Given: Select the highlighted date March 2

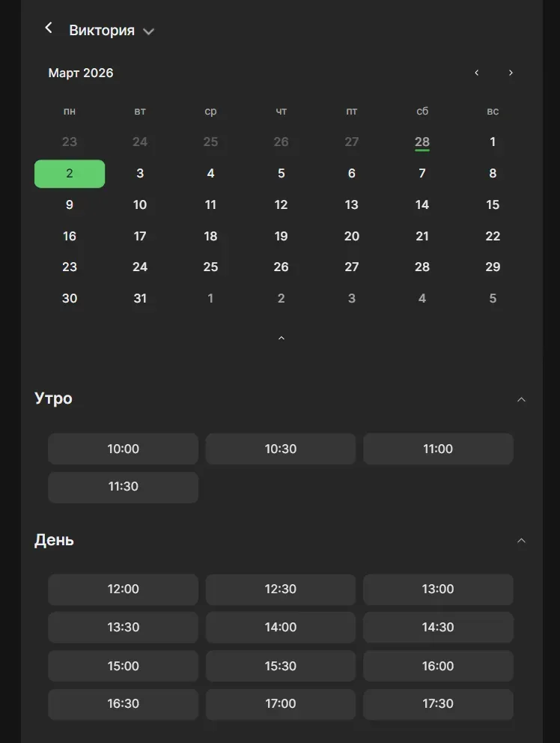Looking at the screenshot, I should tap(70, 174).
